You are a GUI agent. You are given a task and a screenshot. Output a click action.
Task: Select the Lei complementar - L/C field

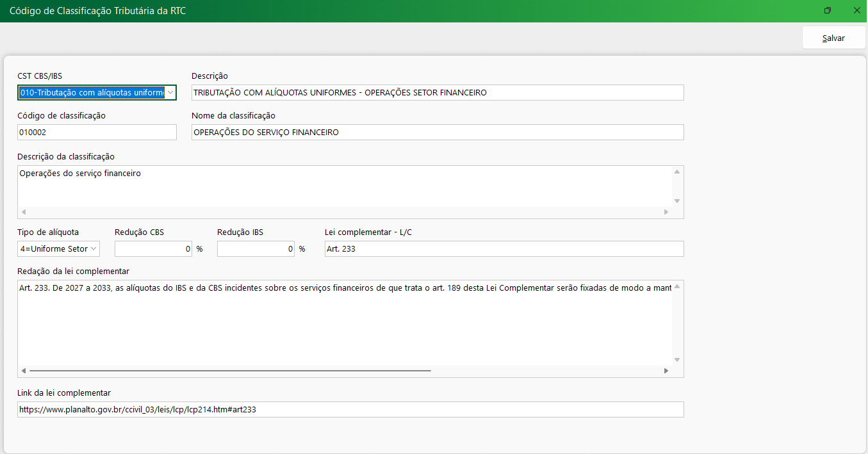[504, 248]
